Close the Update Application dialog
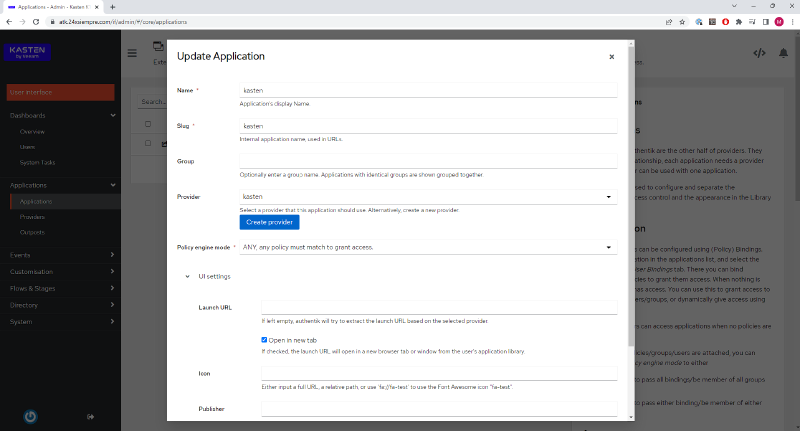 click(611, 57)
